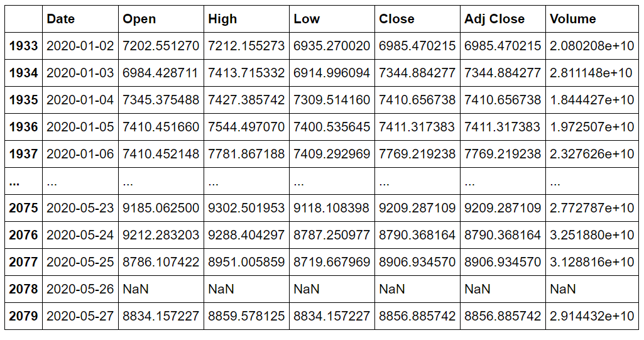644x340 pixels.
Task: Click the Open column header
Action: pos(139,19)
